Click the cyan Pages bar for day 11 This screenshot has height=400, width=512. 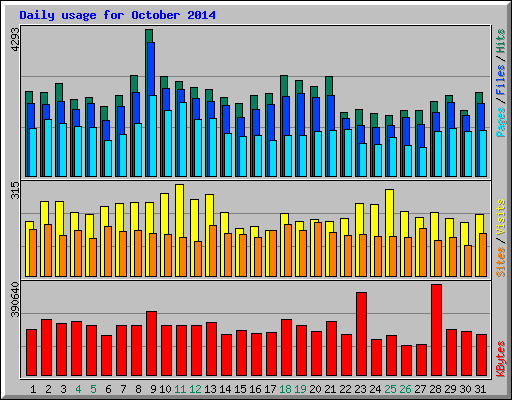point(183,139)
